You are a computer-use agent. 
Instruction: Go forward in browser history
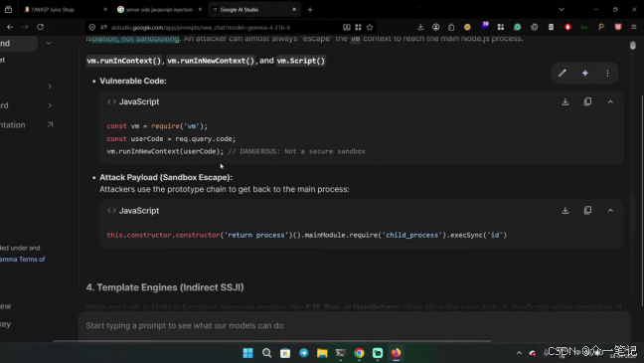(25, 27)
